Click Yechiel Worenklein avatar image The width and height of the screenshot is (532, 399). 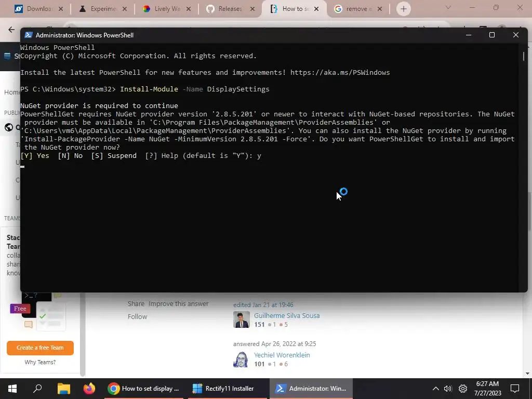click(242, 359)
